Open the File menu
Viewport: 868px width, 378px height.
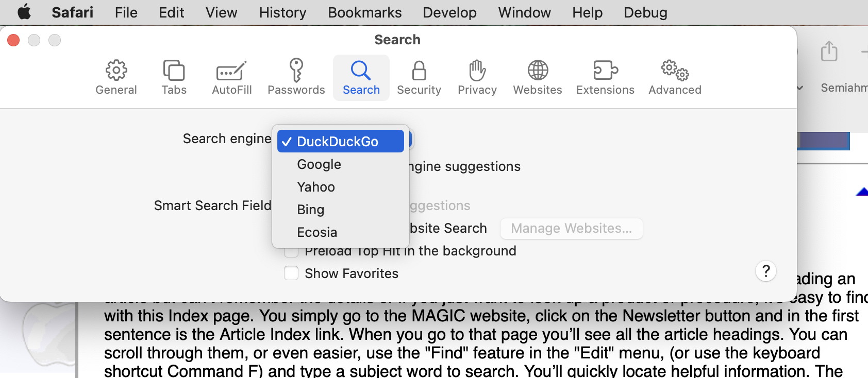(126, 12)
